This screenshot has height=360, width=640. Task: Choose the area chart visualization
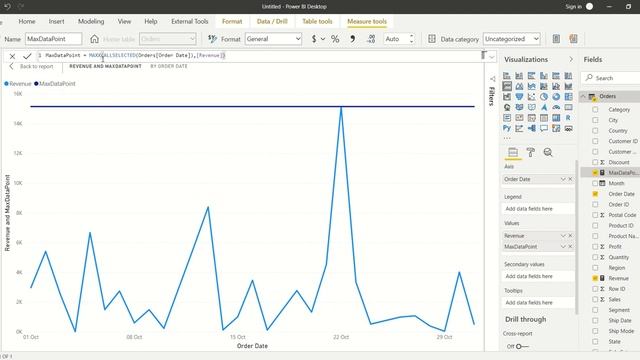(519, 86)
